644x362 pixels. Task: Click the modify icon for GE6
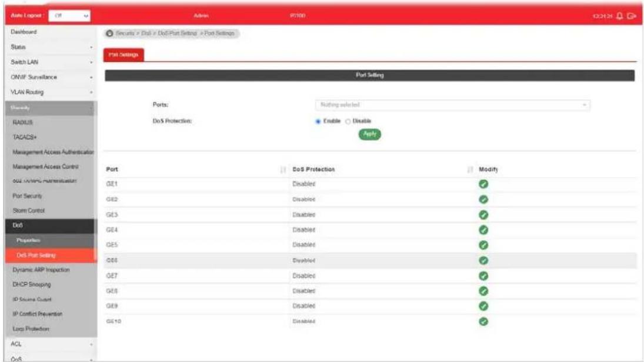tap(483, 261)
